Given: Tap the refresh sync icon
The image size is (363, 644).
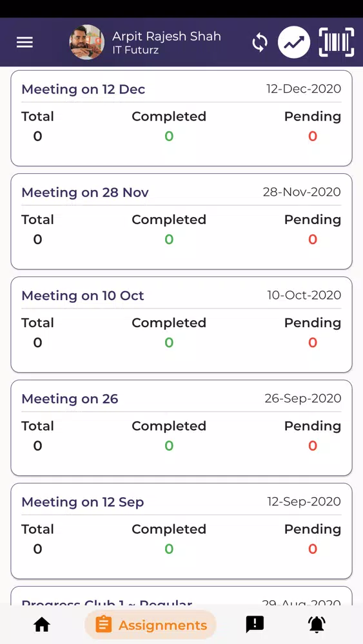Looking at the screenshot, I should (x=260, y=43).
